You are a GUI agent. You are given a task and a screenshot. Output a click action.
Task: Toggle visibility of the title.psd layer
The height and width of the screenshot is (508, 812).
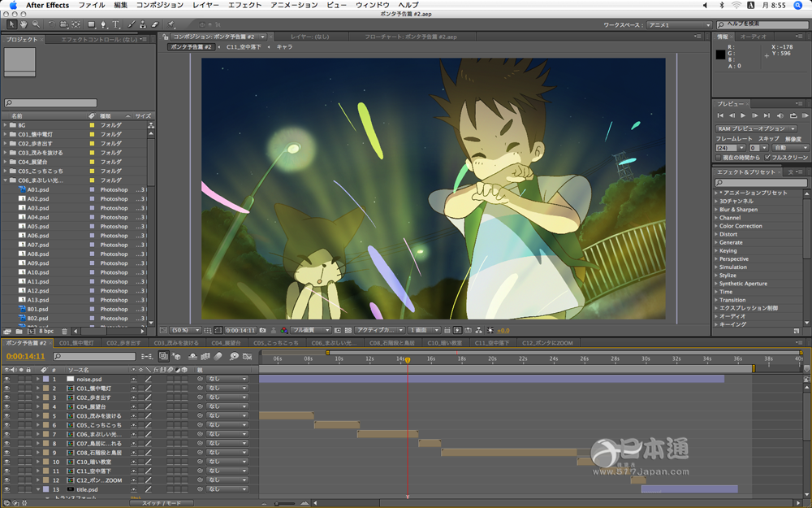click(x=7, y=489)
